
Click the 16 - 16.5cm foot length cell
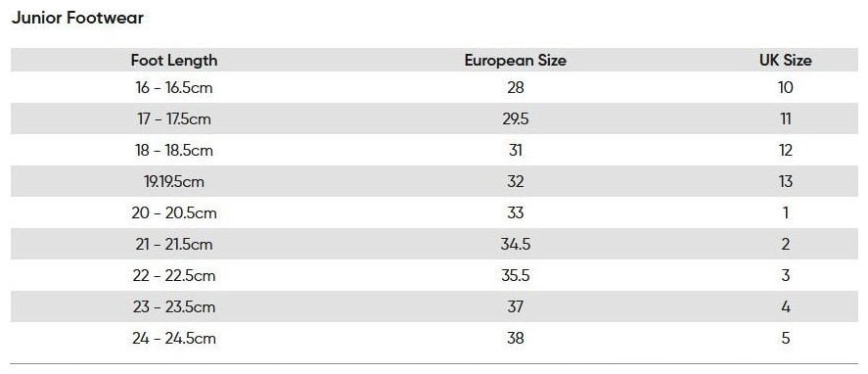174,87
